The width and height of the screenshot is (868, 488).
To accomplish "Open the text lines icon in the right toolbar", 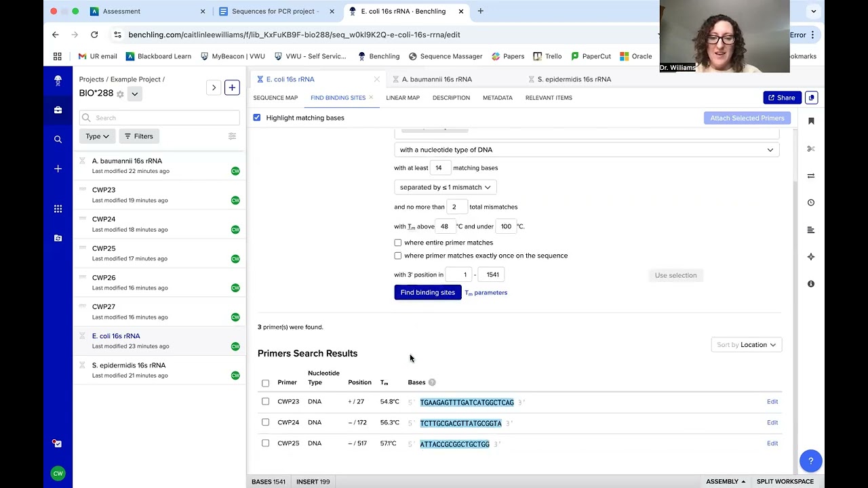I will [x=811, y=230].
